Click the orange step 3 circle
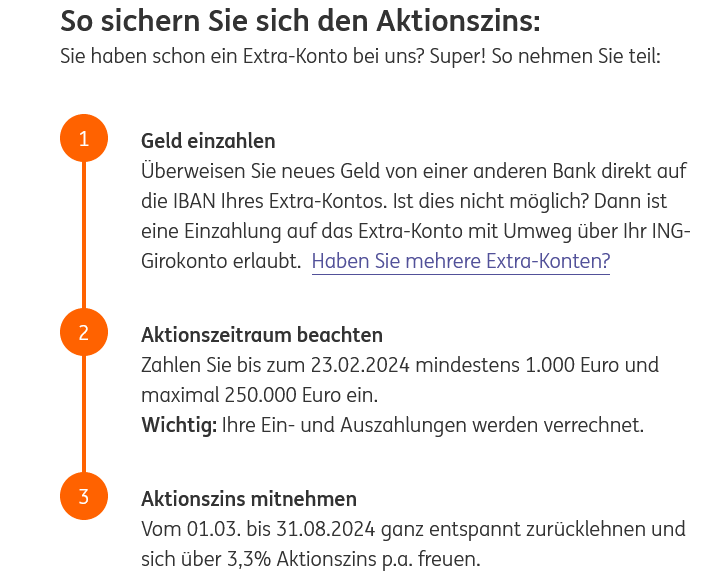The image size is (718, 573). click(x=84, y=496)
